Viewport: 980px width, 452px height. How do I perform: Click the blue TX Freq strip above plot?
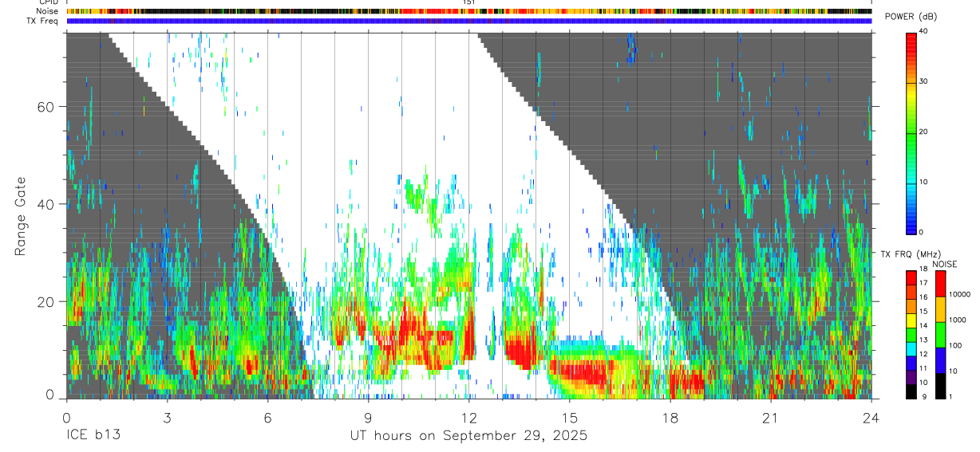coord(469,21)
